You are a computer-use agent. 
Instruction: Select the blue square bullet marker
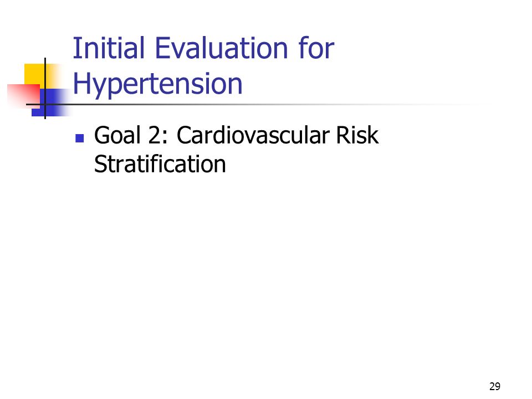80,138
